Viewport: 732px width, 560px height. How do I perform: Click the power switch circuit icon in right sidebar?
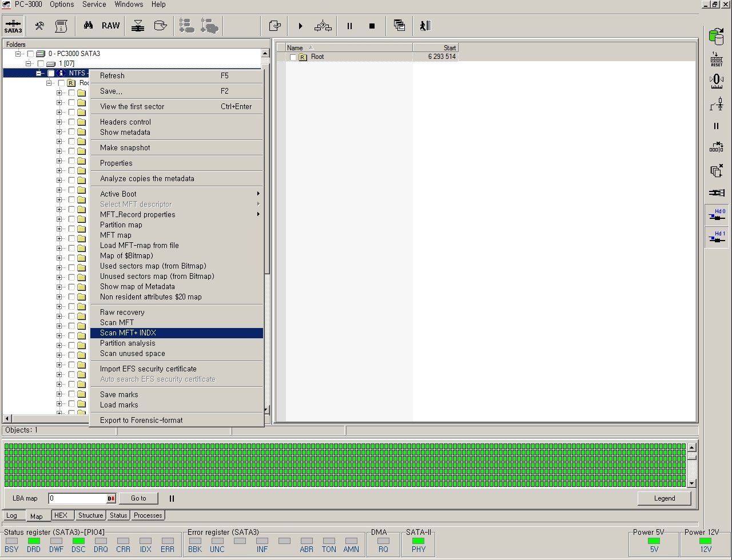click(717, 104)
